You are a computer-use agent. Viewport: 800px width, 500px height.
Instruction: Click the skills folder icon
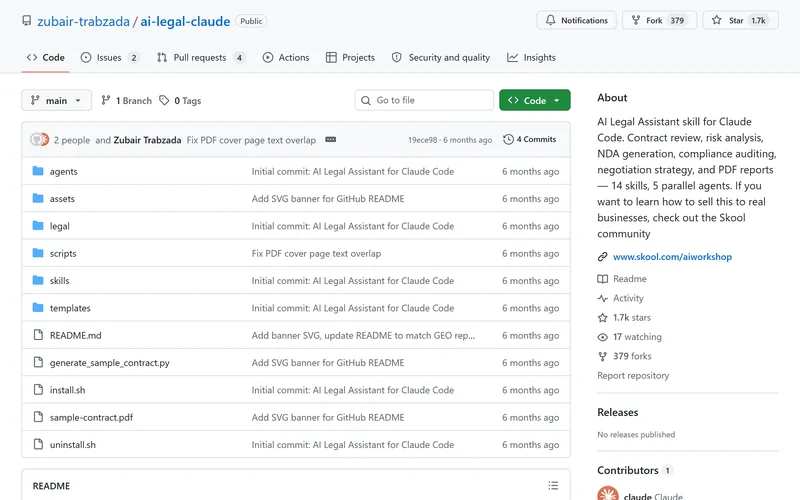pos(38,280)
